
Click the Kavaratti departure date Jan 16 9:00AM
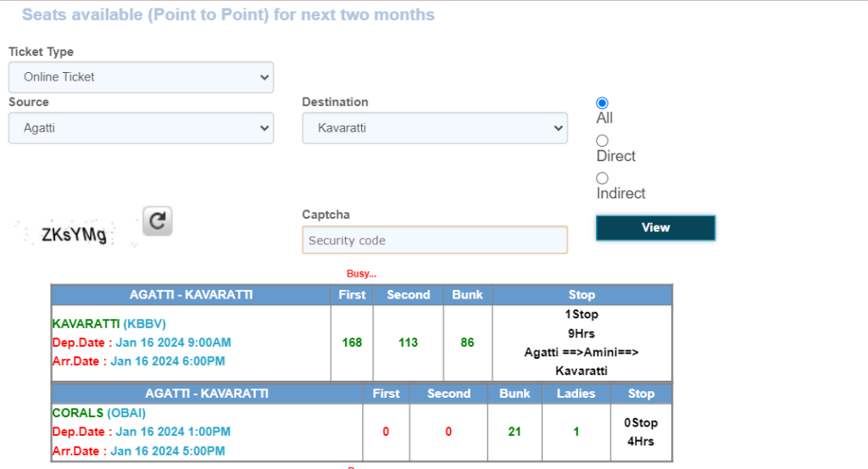[170, 343]
